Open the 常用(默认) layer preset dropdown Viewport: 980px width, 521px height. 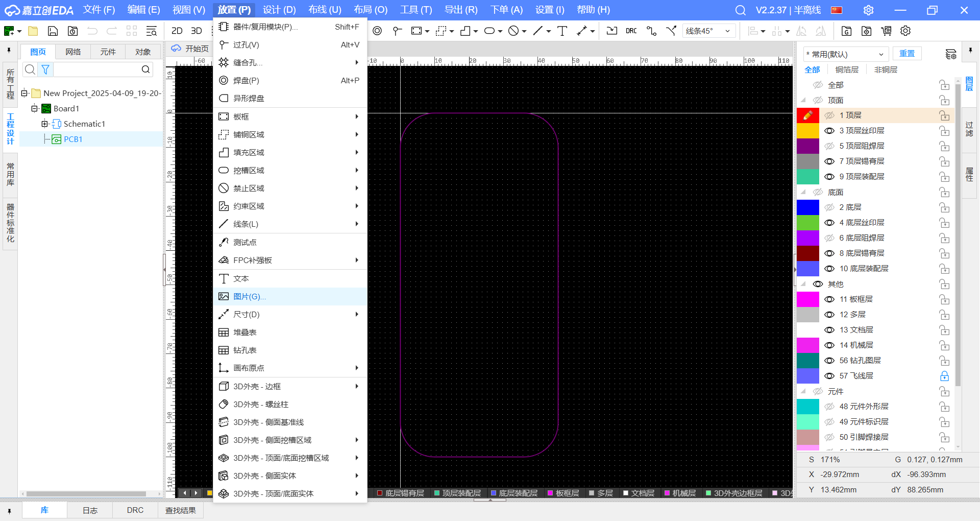[x=845, y=54]
